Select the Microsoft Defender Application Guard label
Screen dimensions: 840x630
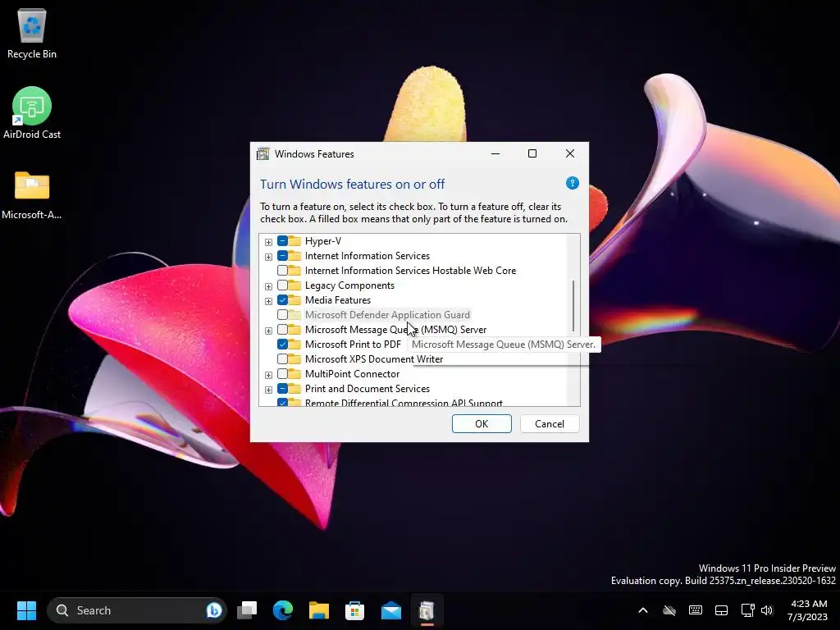pos(387,314)
